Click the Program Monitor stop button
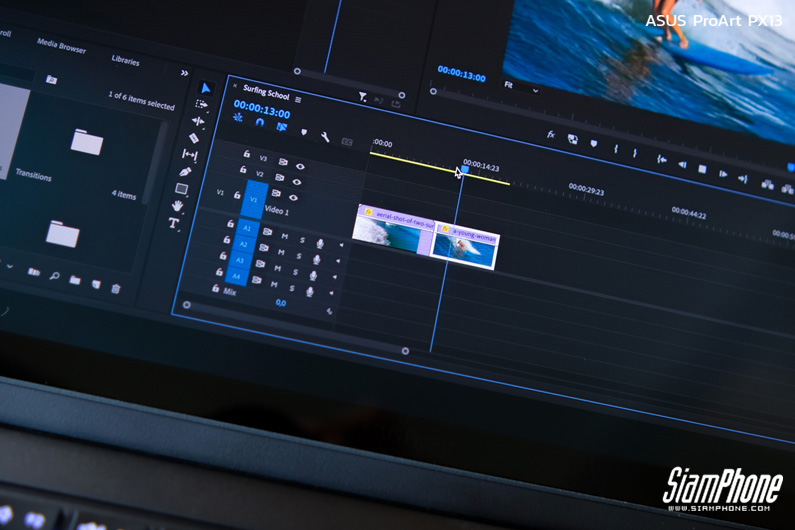 point(702,169)
